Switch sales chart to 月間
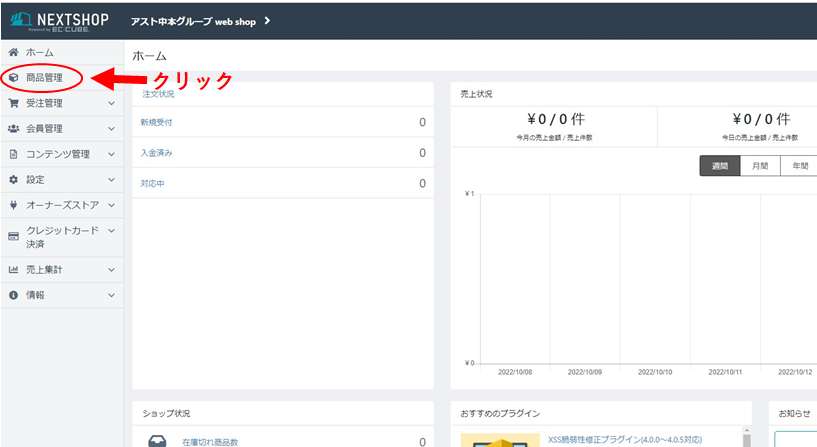Image resolution: width=817 pixels, height=447 pixels. coord(760,167)
